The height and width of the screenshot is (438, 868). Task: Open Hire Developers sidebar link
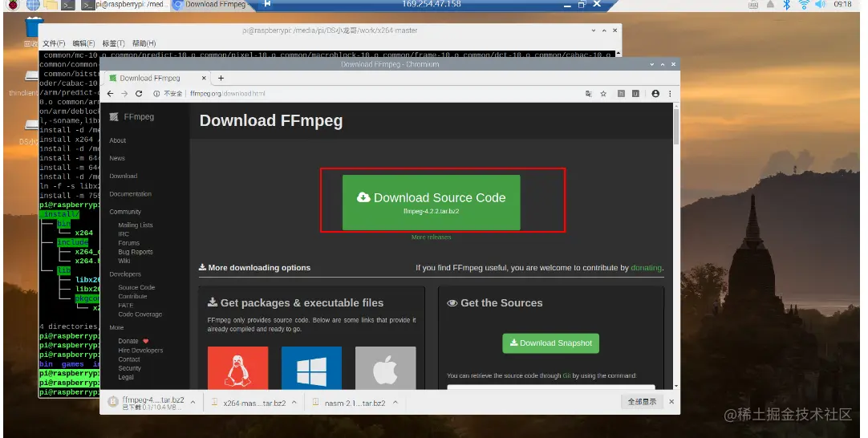coord(140,351)
